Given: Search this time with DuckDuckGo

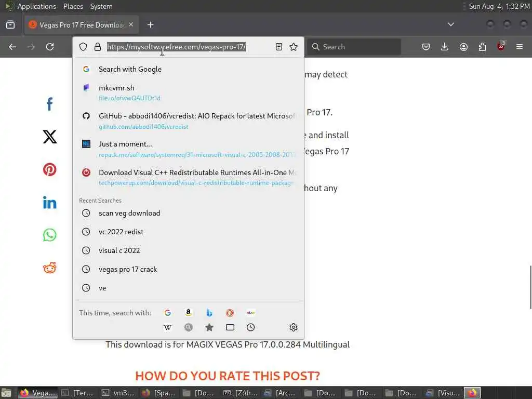Looking at the screenshot, I should [x=230, y=312].
